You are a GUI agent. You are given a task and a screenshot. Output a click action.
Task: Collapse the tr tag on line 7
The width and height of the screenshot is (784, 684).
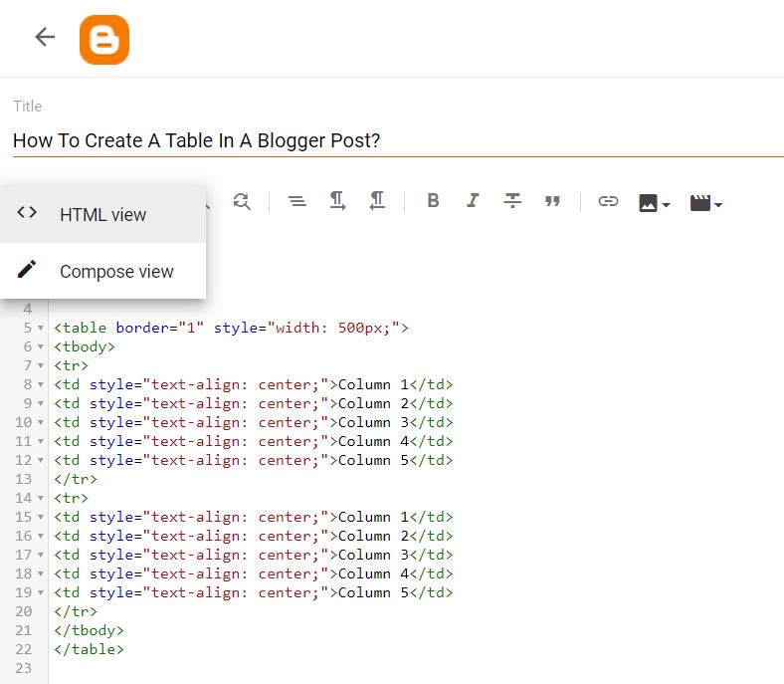(41, 366)
